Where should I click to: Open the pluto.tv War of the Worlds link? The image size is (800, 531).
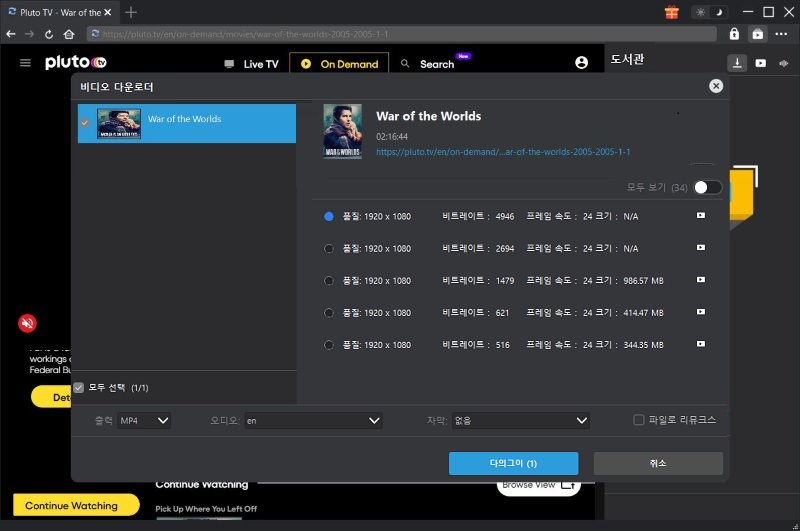tap(503, 151)
